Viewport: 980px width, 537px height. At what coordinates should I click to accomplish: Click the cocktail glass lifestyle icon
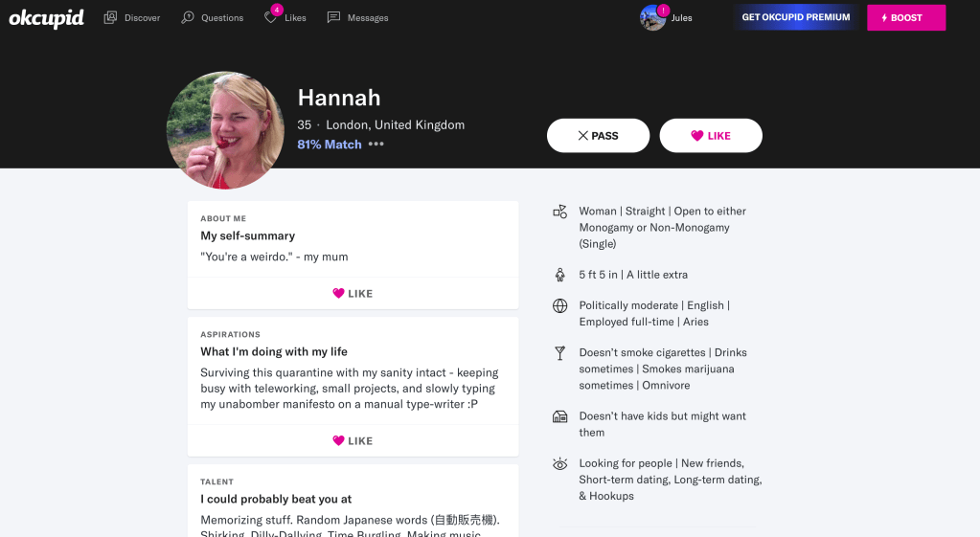click(560, 353)
